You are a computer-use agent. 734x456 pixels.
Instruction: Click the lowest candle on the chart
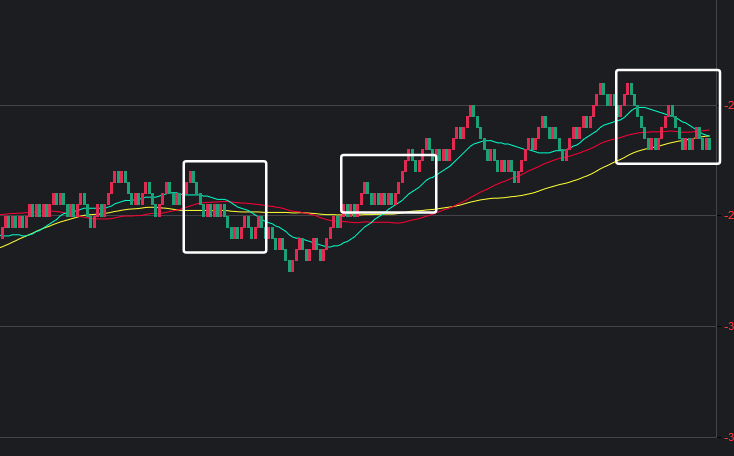291,265
